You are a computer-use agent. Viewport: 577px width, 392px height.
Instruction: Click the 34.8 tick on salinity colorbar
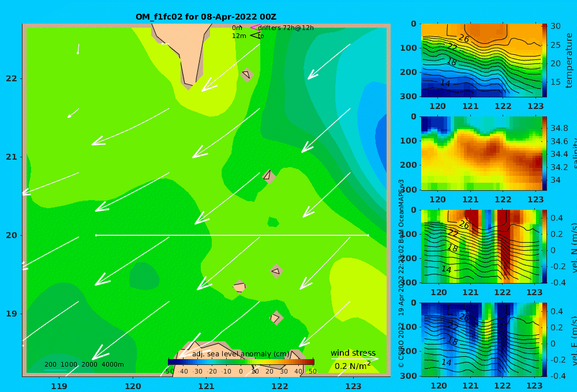[559, 128]
